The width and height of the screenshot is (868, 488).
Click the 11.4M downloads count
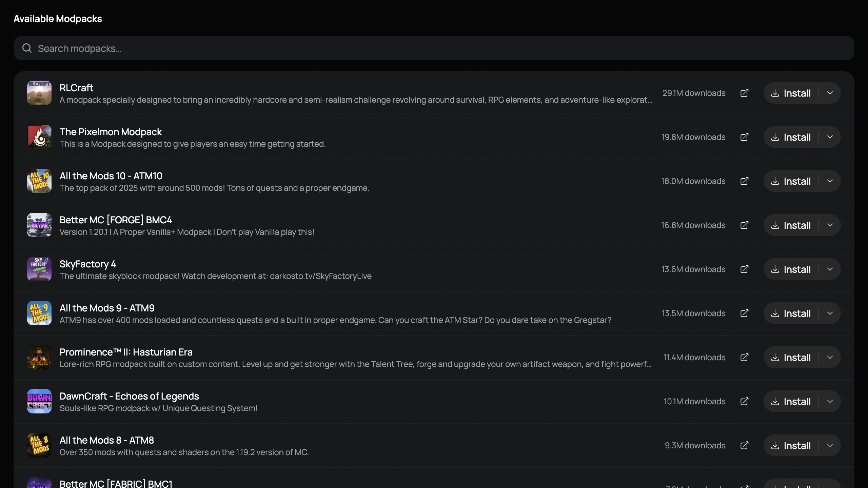click(x=694, y=357)
